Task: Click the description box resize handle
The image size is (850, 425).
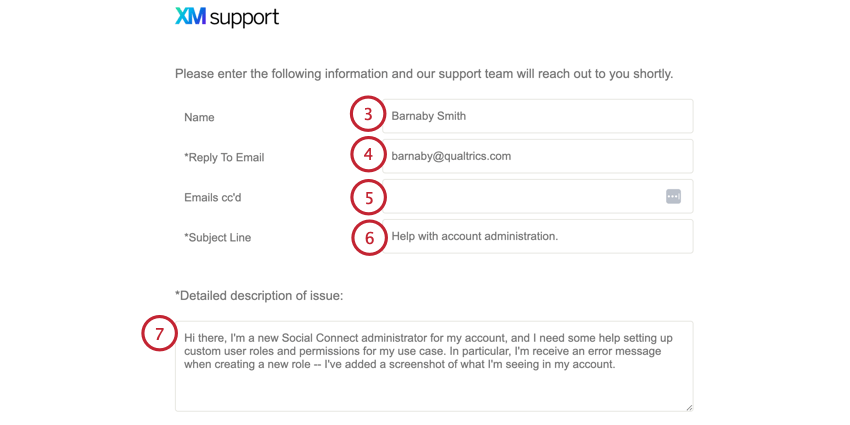Action: (689, 407)
